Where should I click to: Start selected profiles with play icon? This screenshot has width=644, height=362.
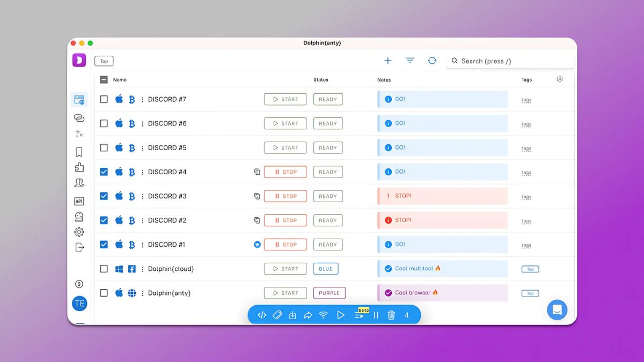click(340, 315)
